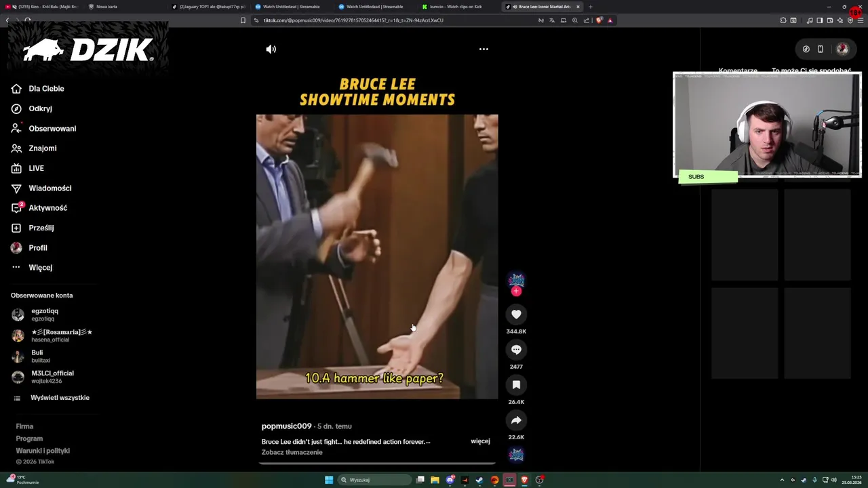Open the Windows Start menu
This screenshot has height=488, width=868.
click(329, 480)
